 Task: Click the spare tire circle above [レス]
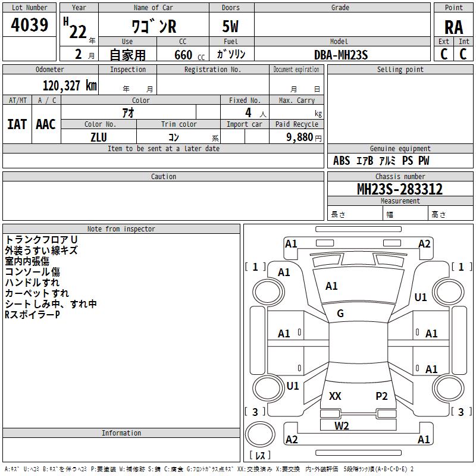(259, 434)
